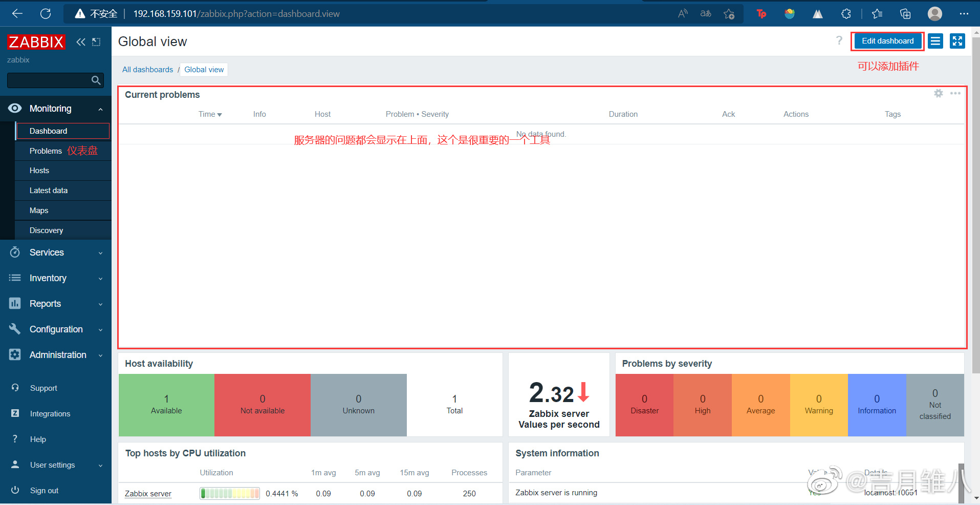Expand the Administration menu section
This screenshot has width=980, height=505.
click(x=56, y=355)
